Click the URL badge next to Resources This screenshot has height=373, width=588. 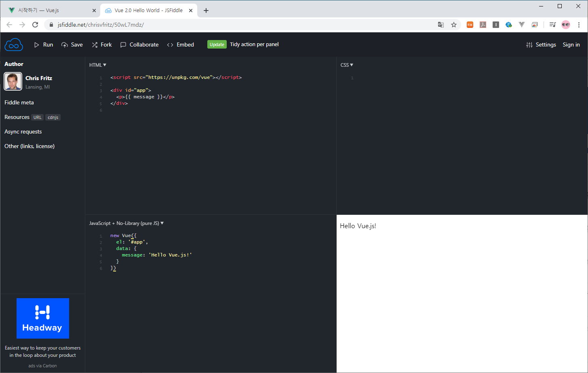point(38,117)
